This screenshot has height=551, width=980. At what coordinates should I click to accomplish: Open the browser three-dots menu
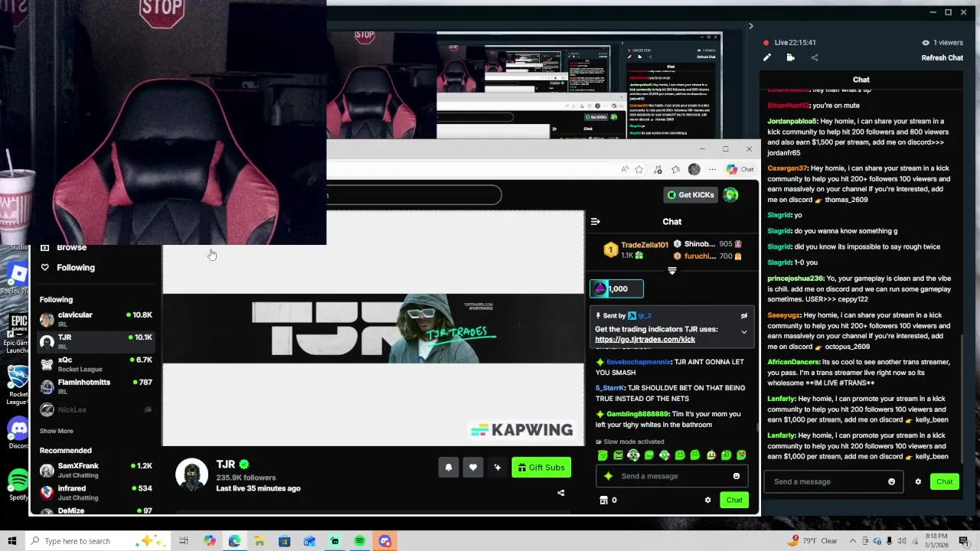[x=712, y=169]
